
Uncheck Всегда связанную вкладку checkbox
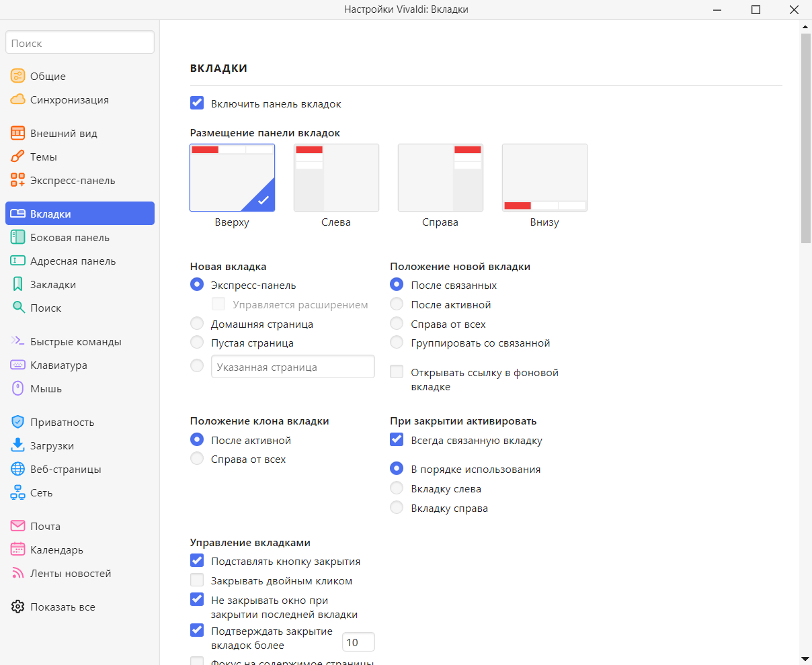[x=397, y=440]
